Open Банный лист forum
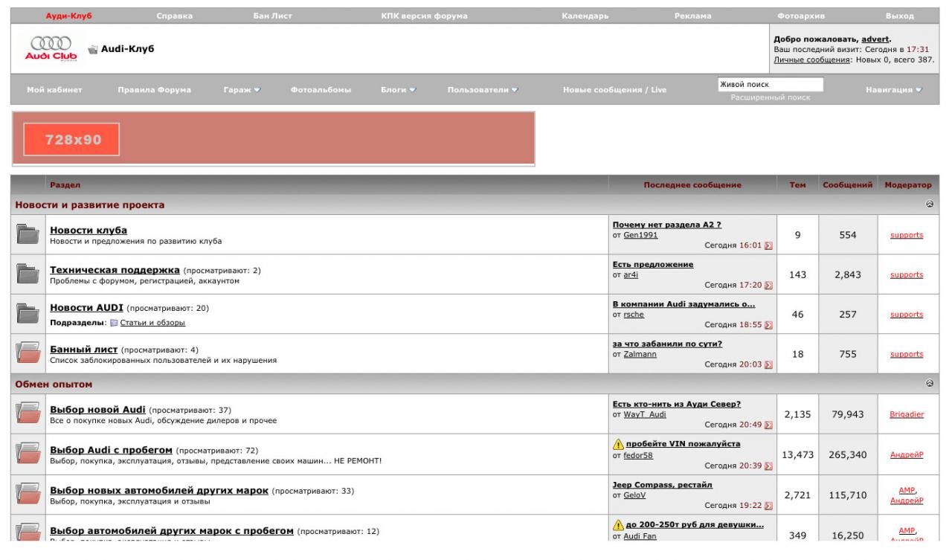Viewport: 952px width, 560px height. pos(84,349)
